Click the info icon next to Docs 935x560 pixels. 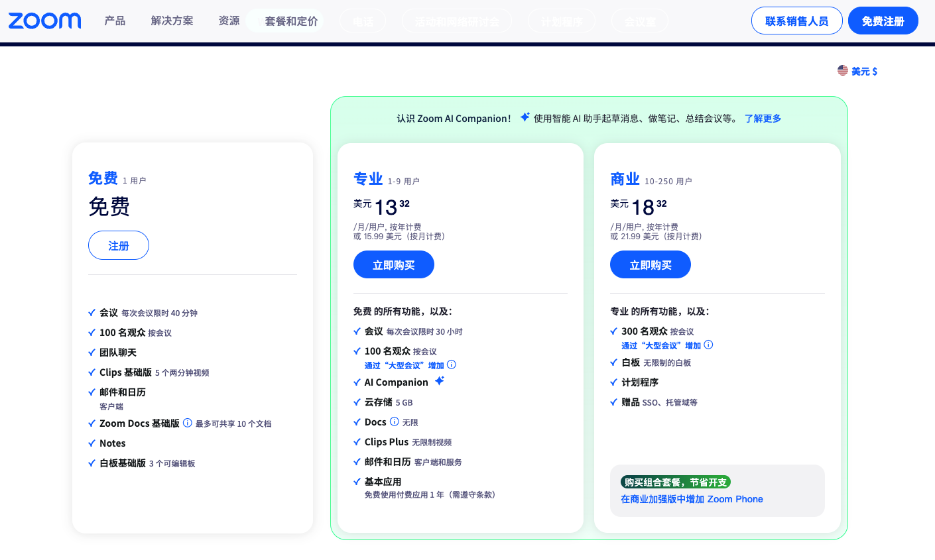coord(395,421)
